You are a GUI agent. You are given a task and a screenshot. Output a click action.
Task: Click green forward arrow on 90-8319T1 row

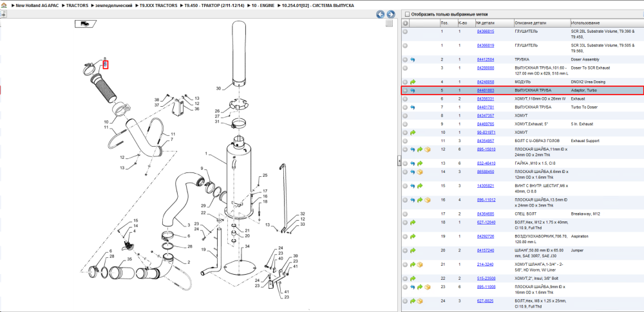(x=413, y=133)
